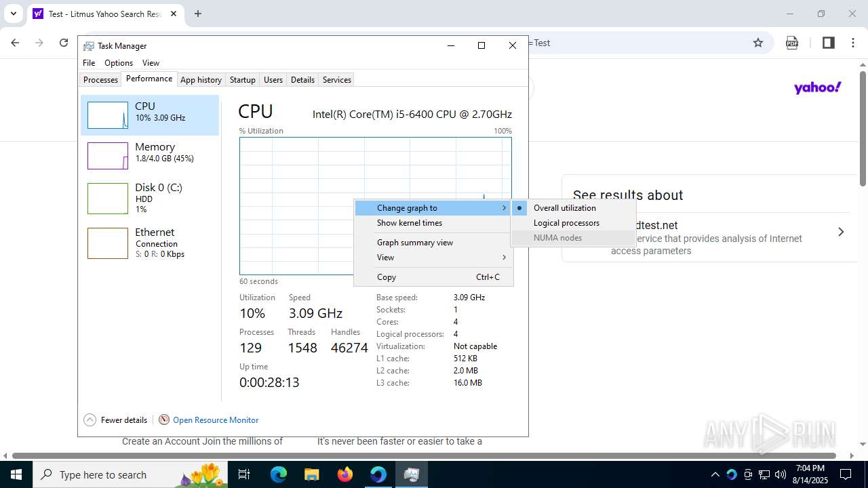Image resolution: width=868 pixels, height=488 pixels.
Task: Choose the disabled NUMA nodes option
Action: coord(574,238)
